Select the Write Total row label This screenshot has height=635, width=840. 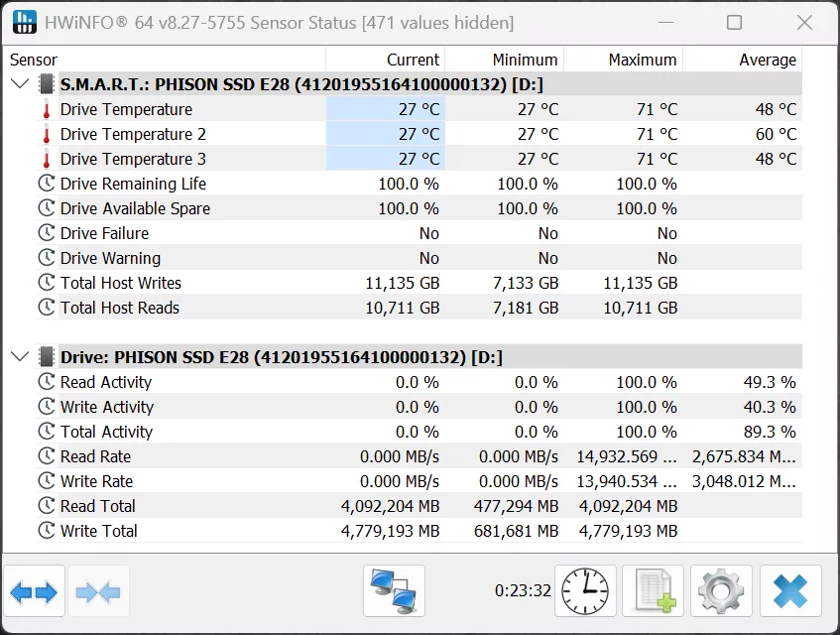(98, 530)
